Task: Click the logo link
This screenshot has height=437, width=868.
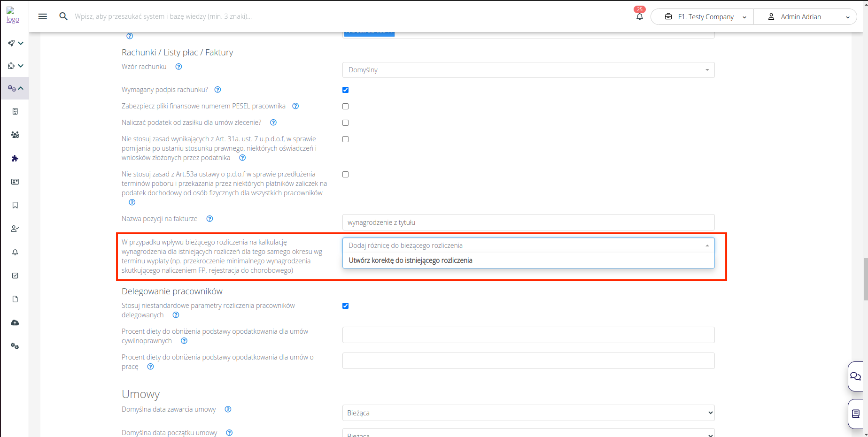Action: click(13, 16)
